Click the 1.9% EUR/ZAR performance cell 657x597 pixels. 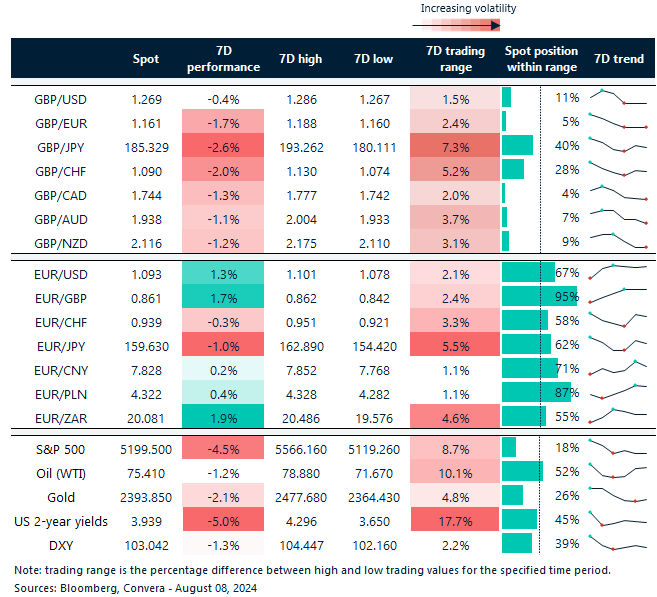223,416
